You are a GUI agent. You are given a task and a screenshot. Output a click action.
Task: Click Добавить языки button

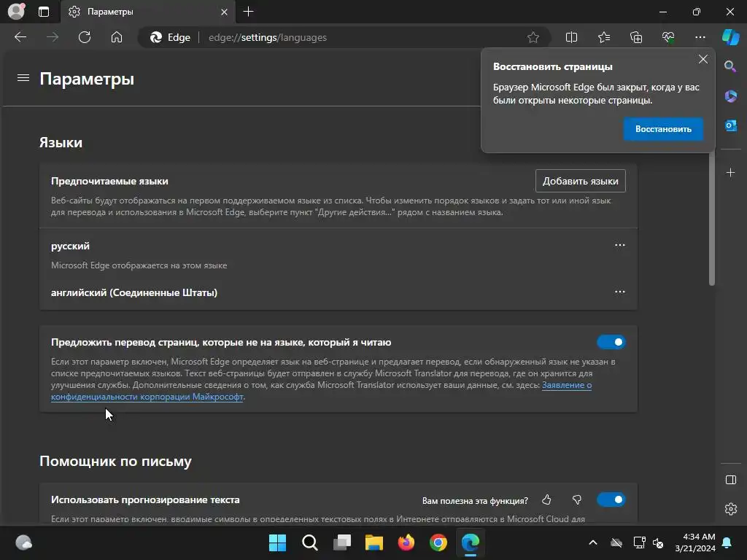(x=580, y=181)
